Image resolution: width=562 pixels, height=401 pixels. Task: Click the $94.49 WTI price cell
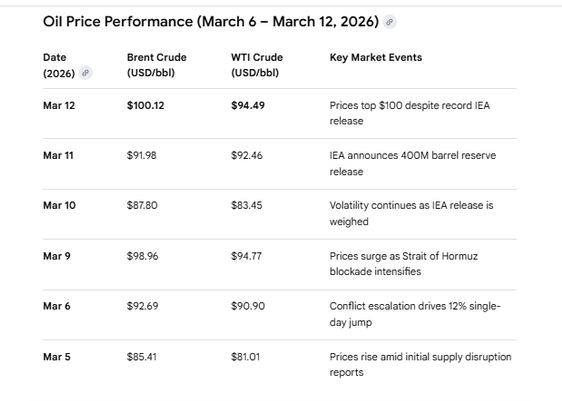[x=248, y=105]
